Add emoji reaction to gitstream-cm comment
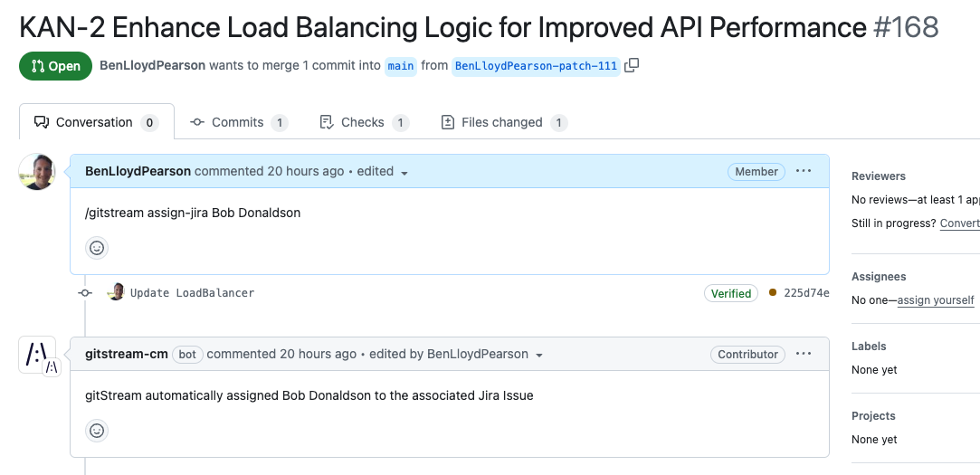The width and height of the screenshot is (980, 475). coord(97,431)
